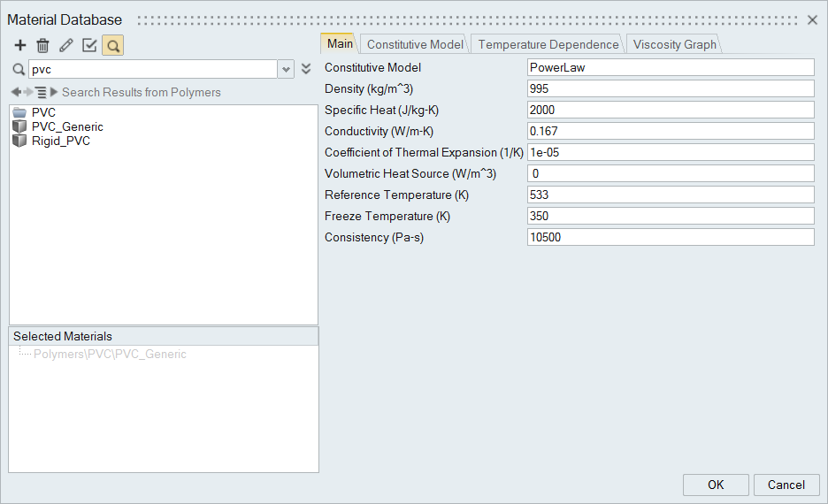Toggle the highlighted search tool button
Screen dimensions: 828x504
point(112,45)
